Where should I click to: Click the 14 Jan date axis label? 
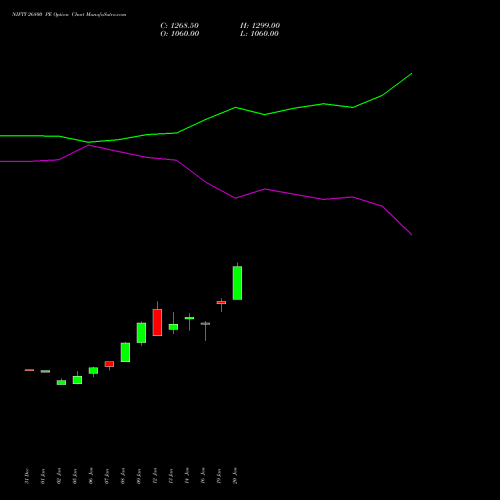tap(187, 476)
